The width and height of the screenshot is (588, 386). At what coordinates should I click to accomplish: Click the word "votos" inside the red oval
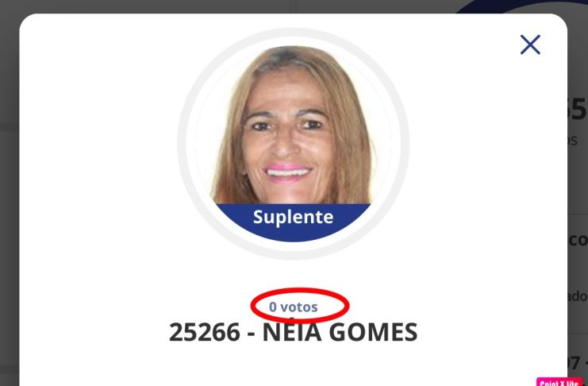tap(299, 307)
